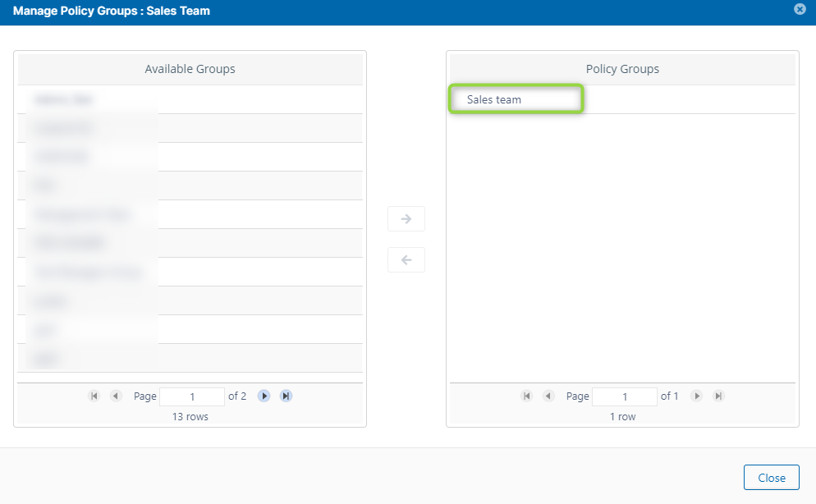Image resolution: width=816 pixels, height=504 pixels.
Task: Click the Available Groups column header
Action: 190,69
